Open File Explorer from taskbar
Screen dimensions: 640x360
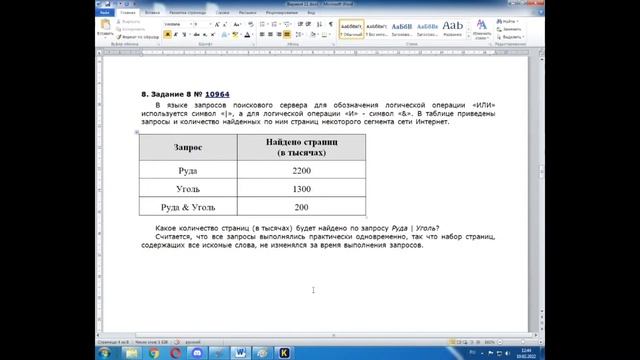coord(132,353)
